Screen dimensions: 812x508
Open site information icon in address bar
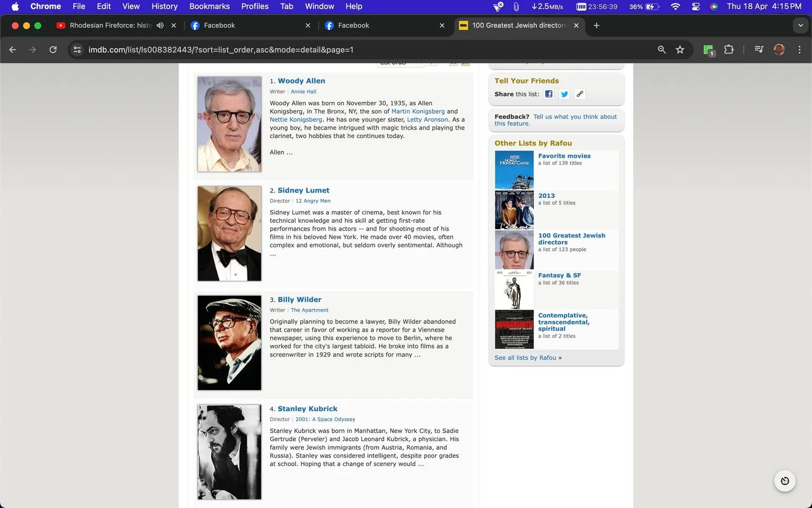pos(77,50)
